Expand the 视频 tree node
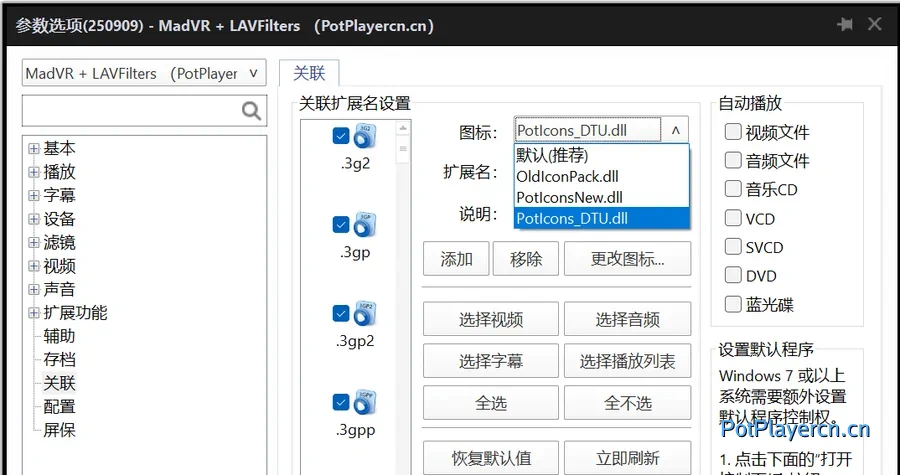This screenshot has height=475, width=900. (34, 266)
